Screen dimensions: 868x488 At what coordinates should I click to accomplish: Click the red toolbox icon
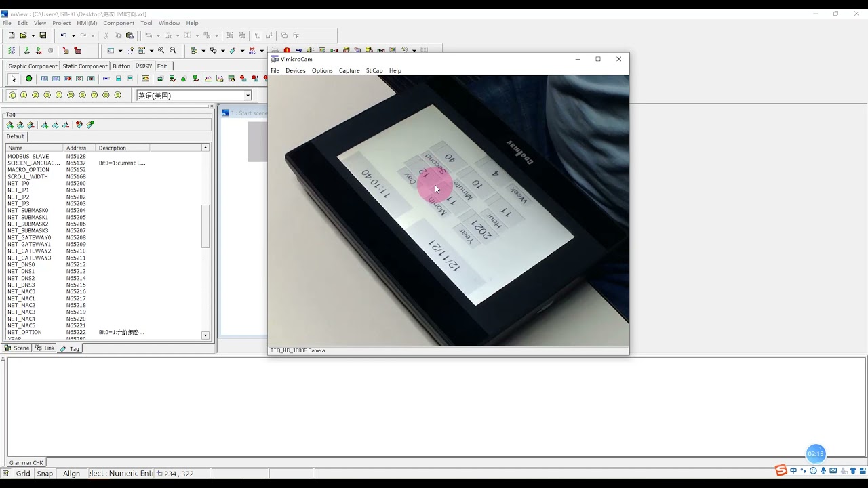[78, 50]
